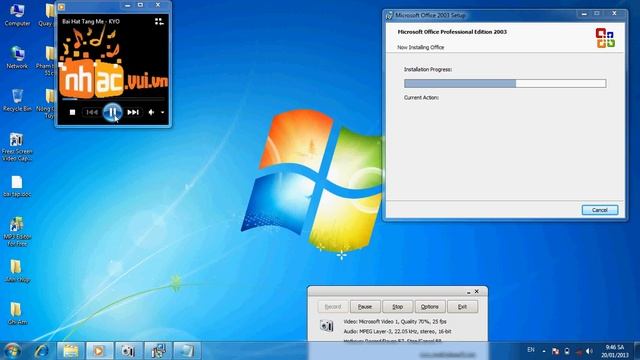Select MP3 Editor for Free desktop icon
Image resolution: width=640 pixels, height=360 pixels.
pos(17,231)
